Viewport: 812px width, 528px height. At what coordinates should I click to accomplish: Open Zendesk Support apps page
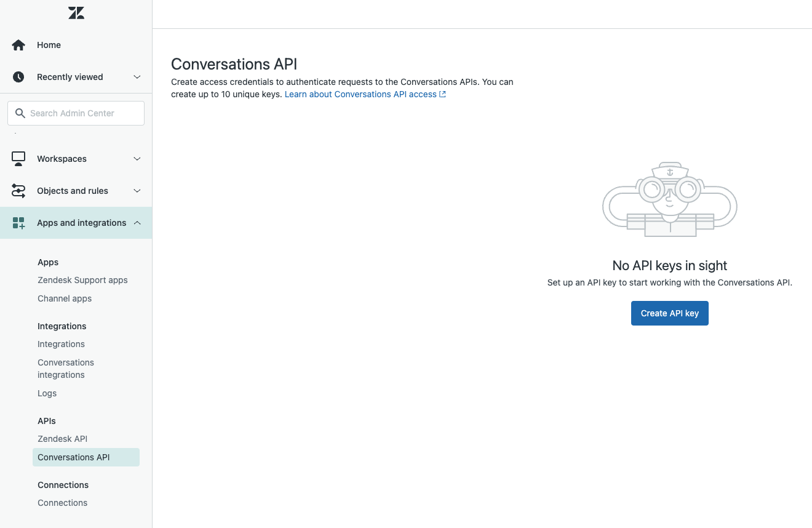82,280
